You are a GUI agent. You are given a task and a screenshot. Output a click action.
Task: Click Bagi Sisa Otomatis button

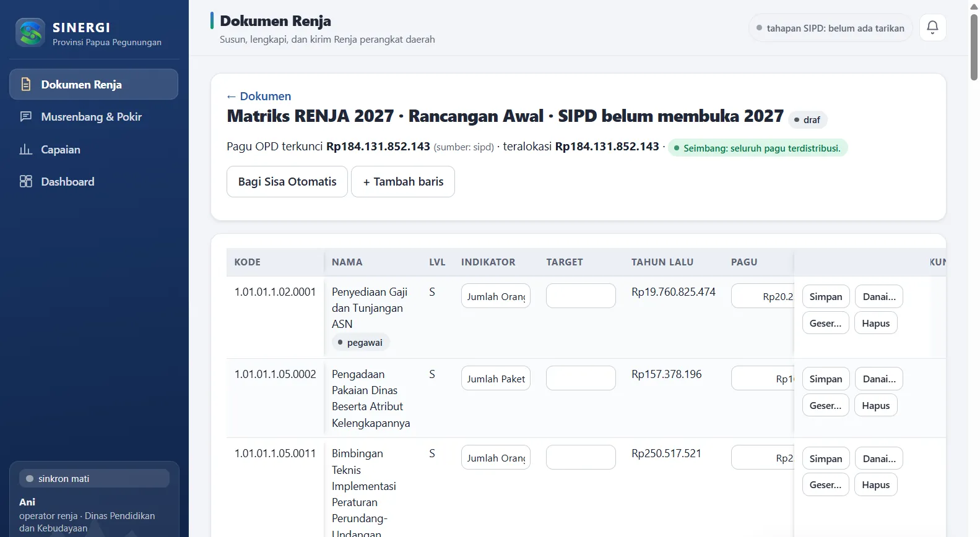point(287,181)
